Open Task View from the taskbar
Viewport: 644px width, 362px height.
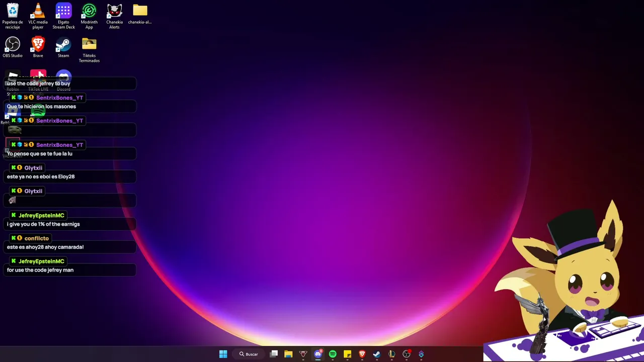tap(274, 354)
